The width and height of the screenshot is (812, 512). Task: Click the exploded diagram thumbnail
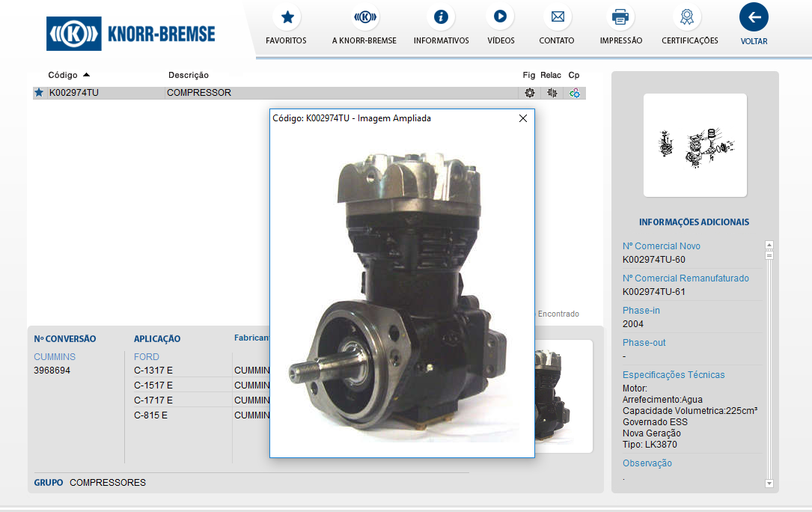[695, 144]
